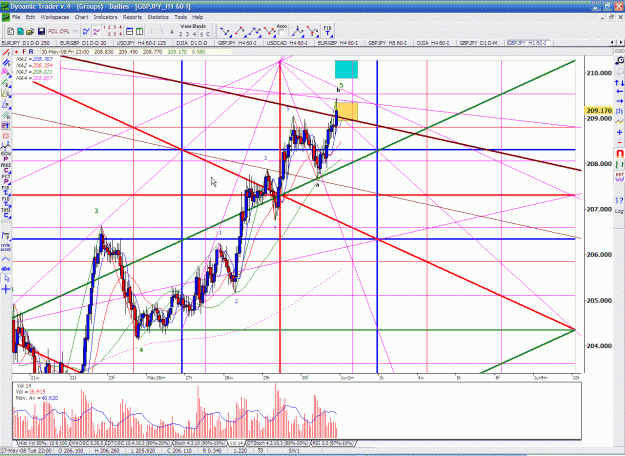Click the vertical split window icon

tap(140, 31)
